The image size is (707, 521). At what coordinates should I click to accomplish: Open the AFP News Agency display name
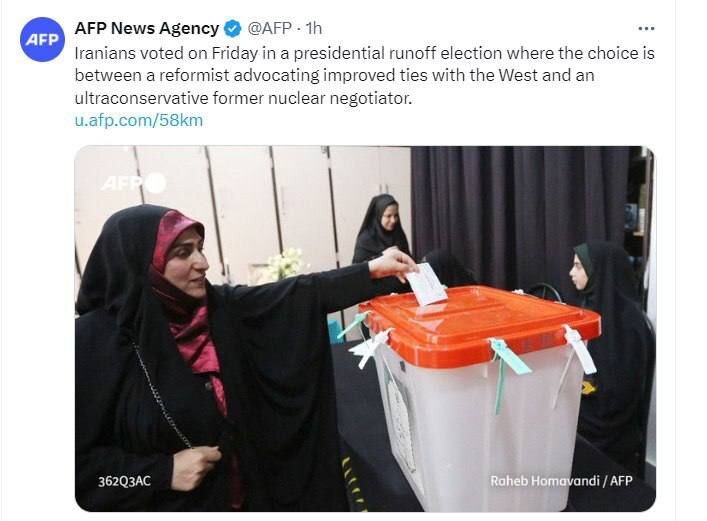(x=147, y=28)
